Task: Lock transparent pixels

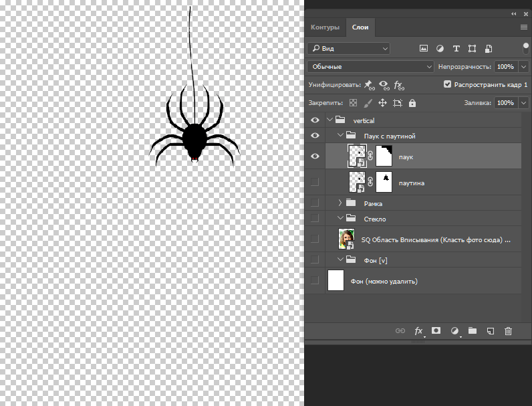Action: [354, 103]
